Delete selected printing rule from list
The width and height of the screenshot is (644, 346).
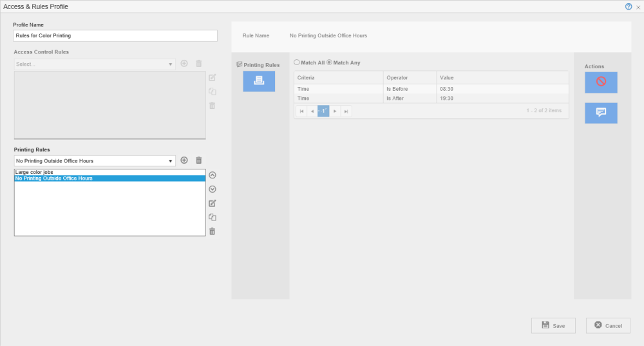point(213,231)
